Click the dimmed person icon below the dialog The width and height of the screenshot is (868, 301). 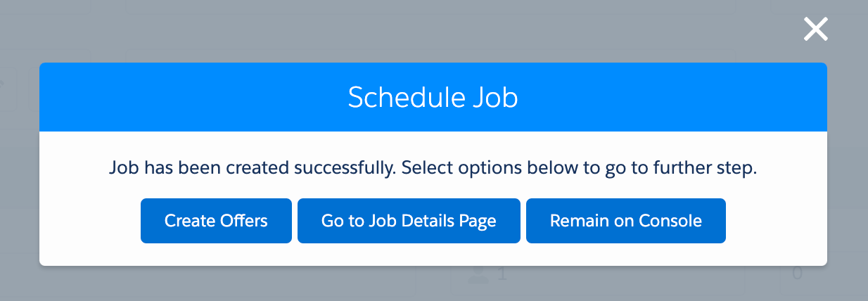pos(478,273)
